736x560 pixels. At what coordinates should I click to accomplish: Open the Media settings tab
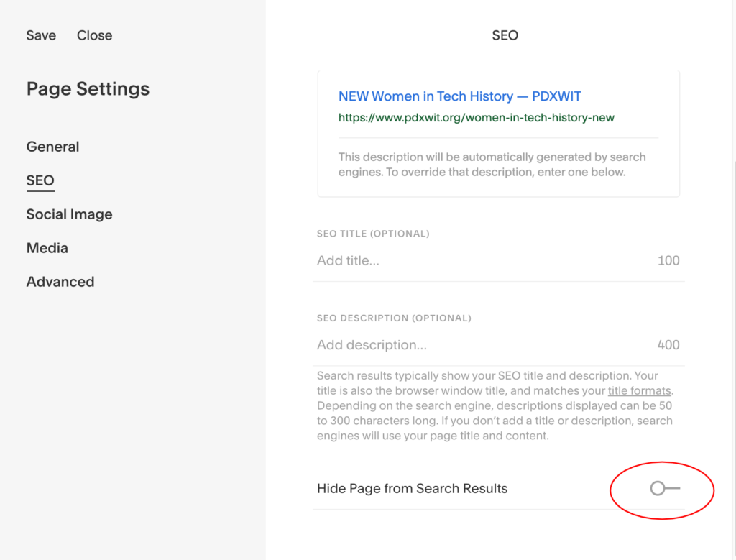point(47,248)
